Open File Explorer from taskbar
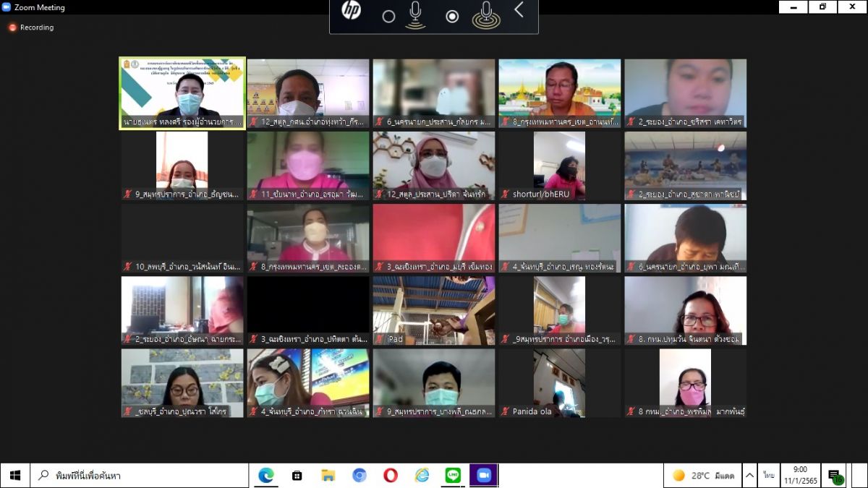 click(x=328, y=475)
